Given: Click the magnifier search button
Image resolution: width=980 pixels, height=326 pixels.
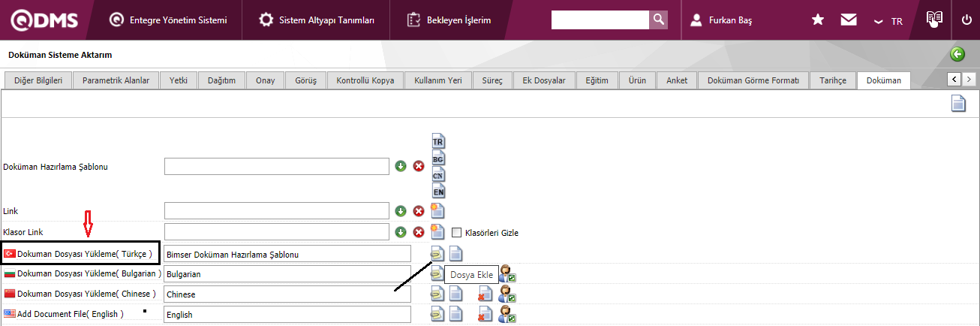Looking at the screenshot, I should coord(658,20).
